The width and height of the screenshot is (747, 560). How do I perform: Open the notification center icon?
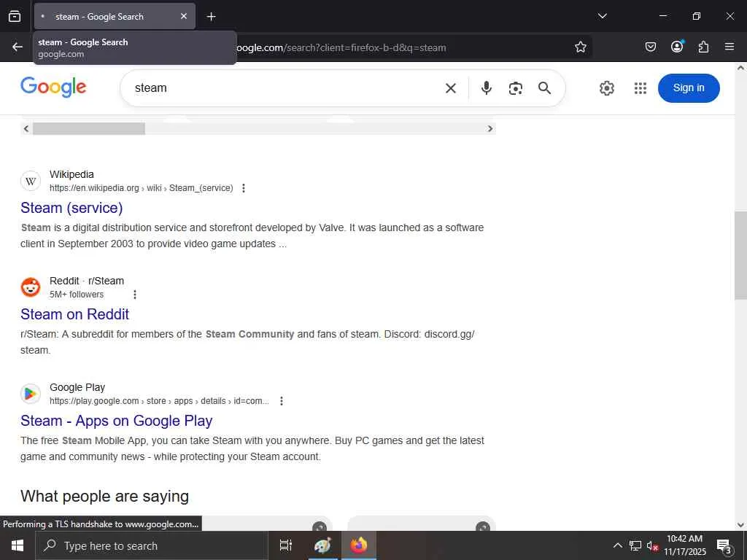[724, 546]
